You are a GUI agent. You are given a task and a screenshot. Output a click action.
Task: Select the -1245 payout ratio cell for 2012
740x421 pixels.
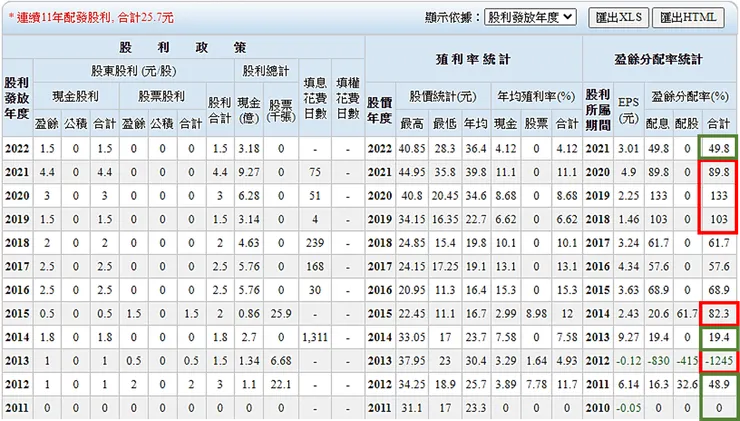click(x=719, y=361)
